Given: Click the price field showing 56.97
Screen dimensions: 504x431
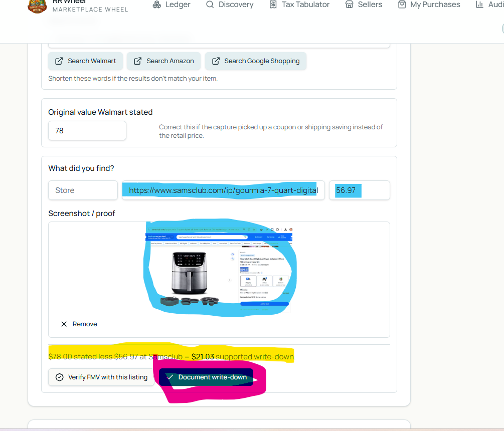Looking at the screenshot, I should [x=360, y=190].
